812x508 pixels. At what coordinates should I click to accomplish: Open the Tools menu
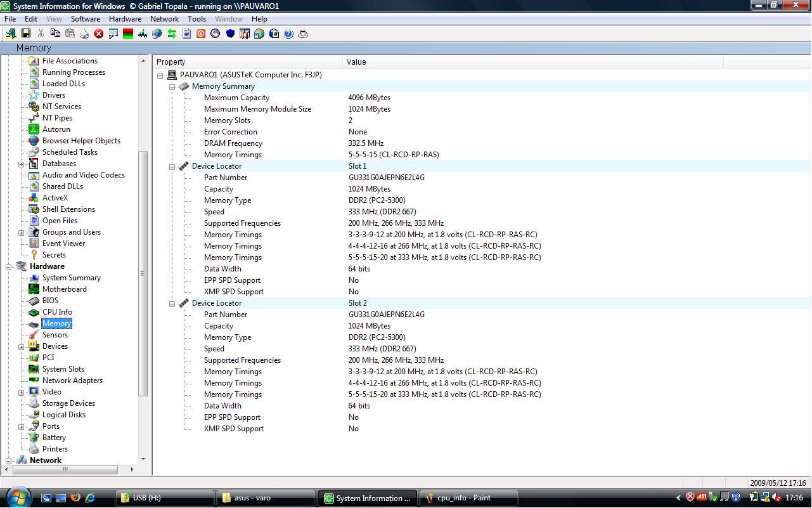(x=197, y=19)
